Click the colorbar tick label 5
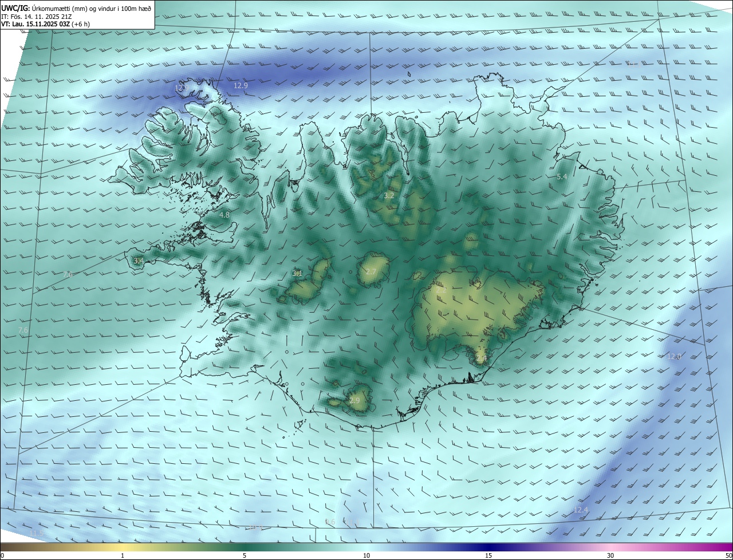This screenshot has width=733, height=560. (245, 555)
